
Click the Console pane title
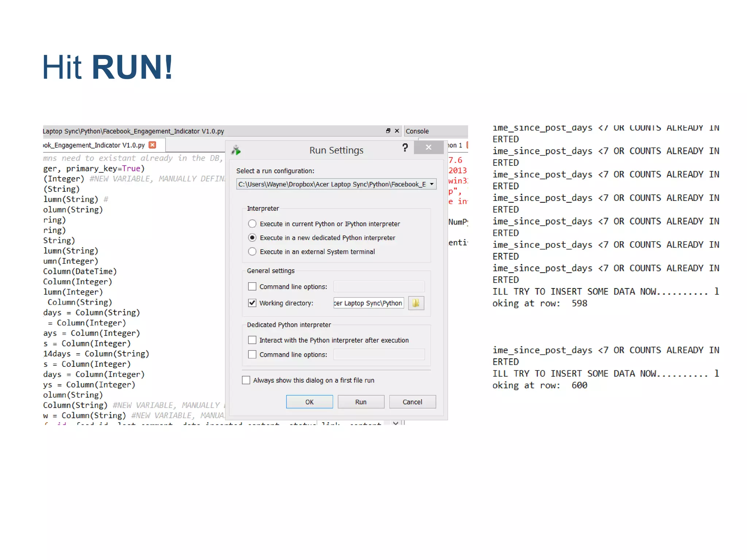417,131
